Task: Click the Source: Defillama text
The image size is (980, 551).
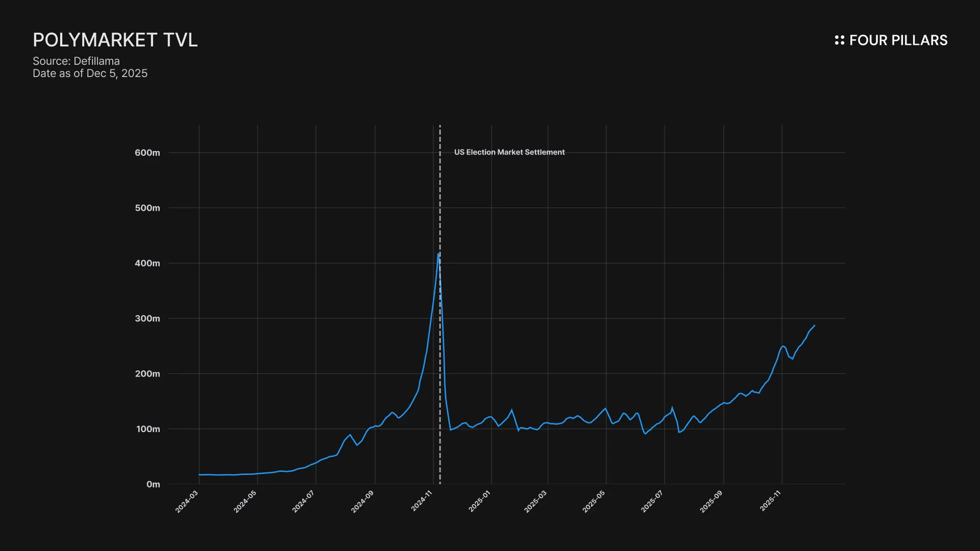Action: coord(76,61)
